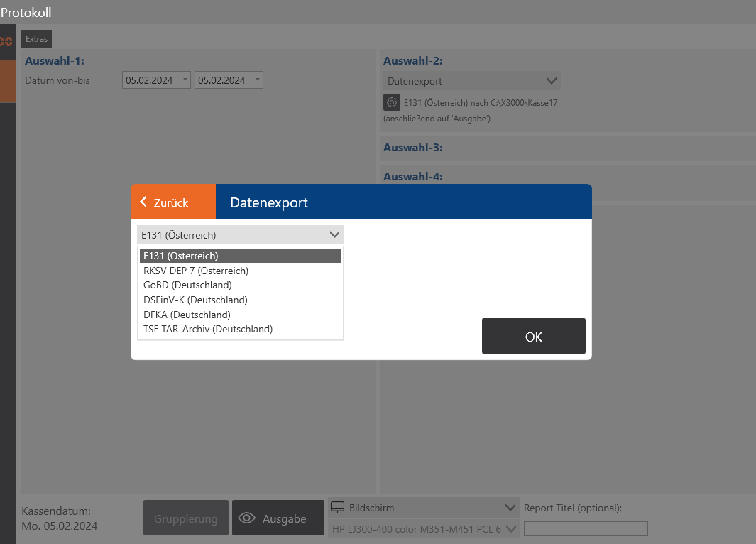Open the Extras menu
The height and width of the screenshot is (544, 756).
pos(36,38)
